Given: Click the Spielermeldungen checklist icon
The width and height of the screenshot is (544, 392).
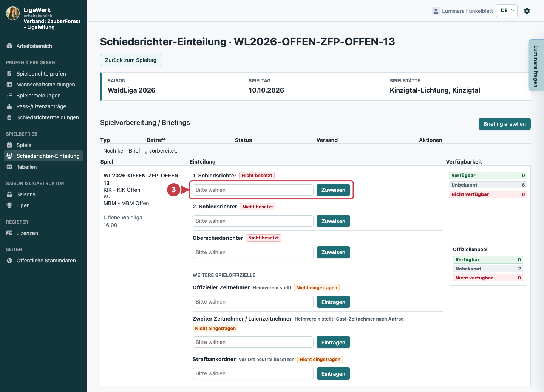Looking at the screenshot, I should (x=9, y=96).
